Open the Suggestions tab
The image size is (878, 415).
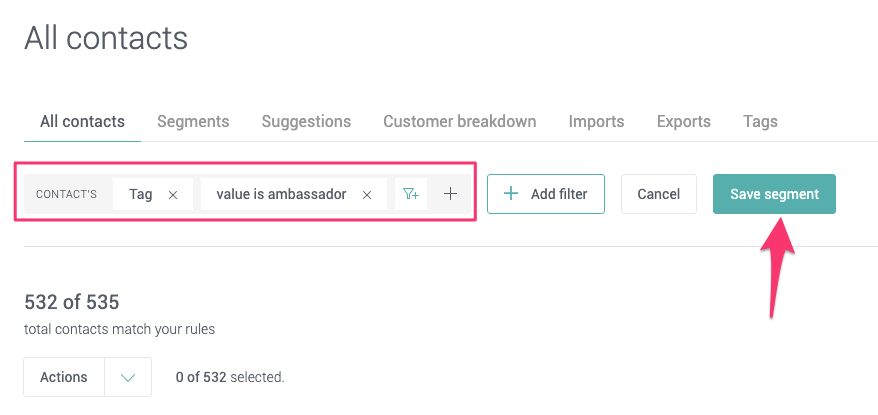click(306, 121)
